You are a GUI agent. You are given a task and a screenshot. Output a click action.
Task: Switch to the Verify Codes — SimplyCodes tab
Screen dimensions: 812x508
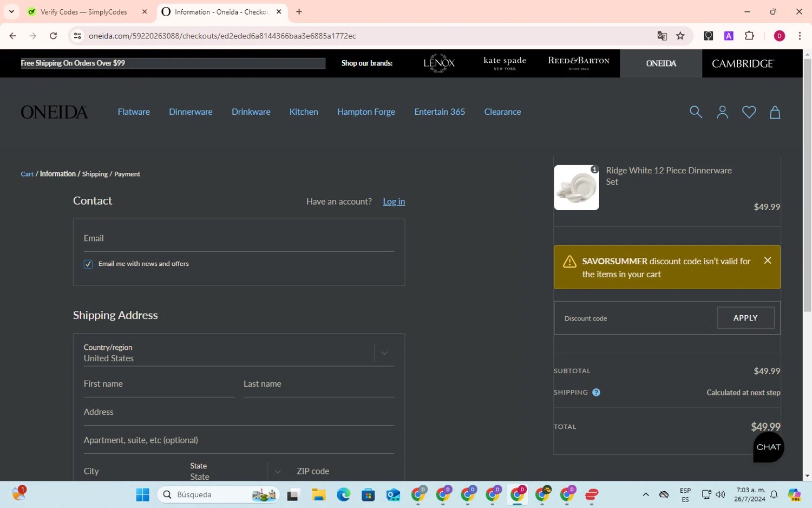point(84,12)
